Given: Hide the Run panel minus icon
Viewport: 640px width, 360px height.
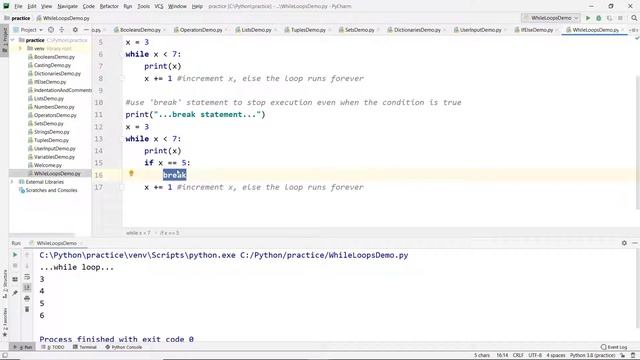Looking at the screenshot, I should pos(635,243).
